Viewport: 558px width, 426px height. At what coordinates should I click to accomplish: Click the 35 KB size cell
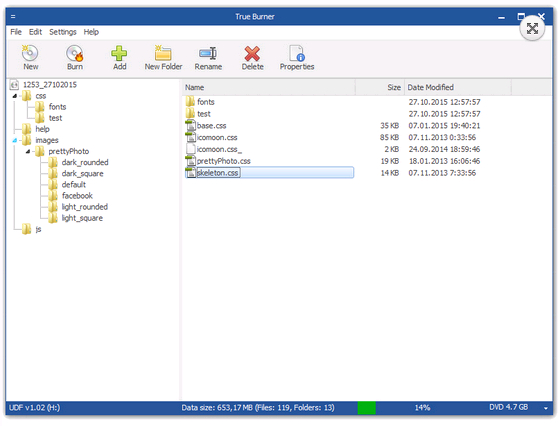389,126
